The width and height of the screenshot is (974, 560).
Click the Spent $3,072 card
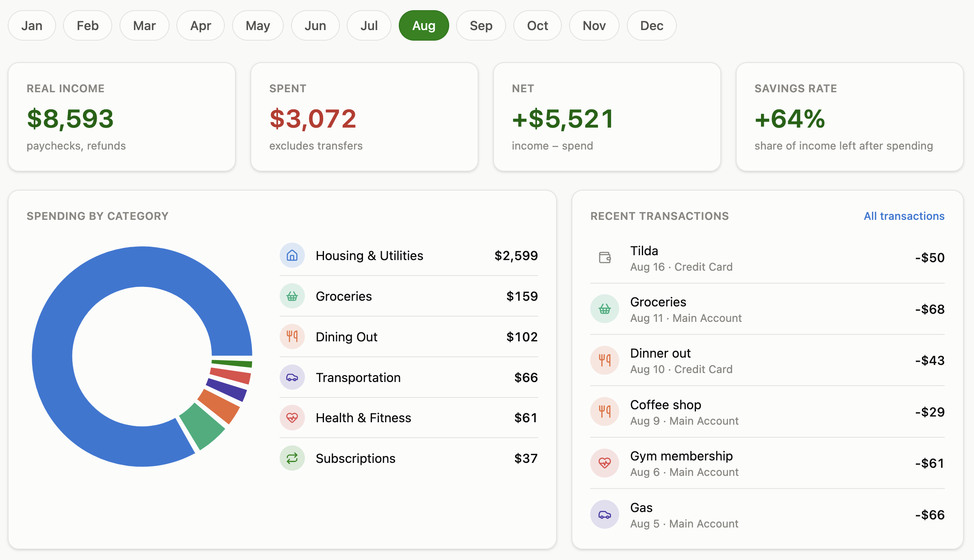click(x=364, y=117)
